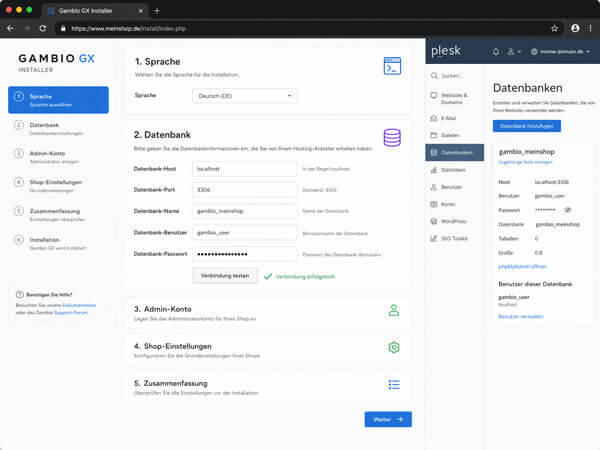The height and width of the screenshot is (450, 600).
Task: Click the Weiter button
Action: 388,419
